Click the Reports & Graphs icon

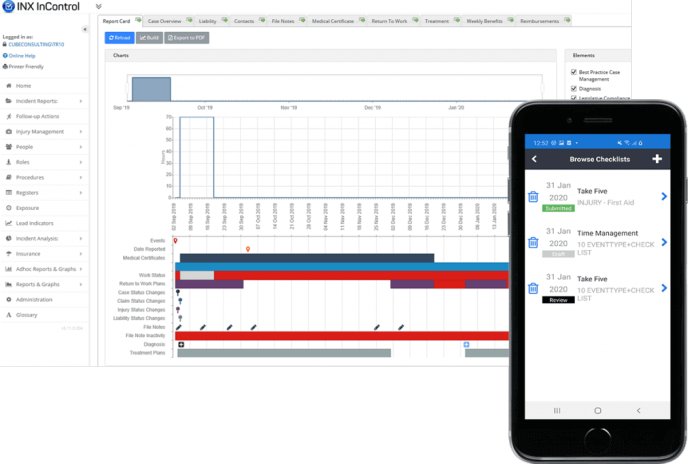[x=8, y=284]
